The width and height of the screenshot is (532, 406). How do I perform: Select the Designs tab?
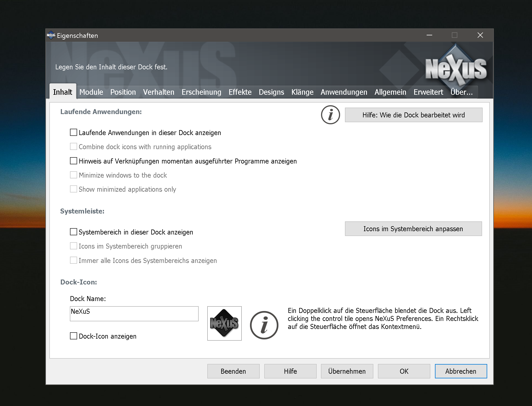click(271, 92)
